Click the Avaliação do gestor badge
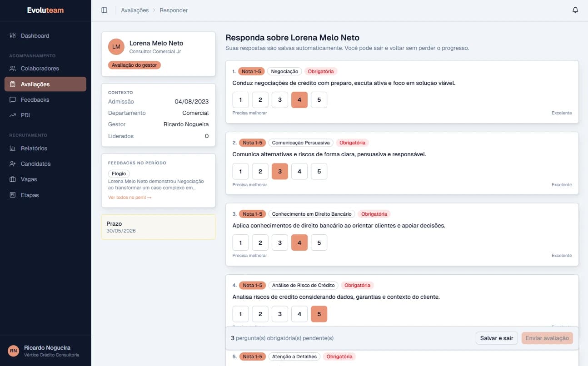This screenshot has width=588, height=366. (135, 65)
